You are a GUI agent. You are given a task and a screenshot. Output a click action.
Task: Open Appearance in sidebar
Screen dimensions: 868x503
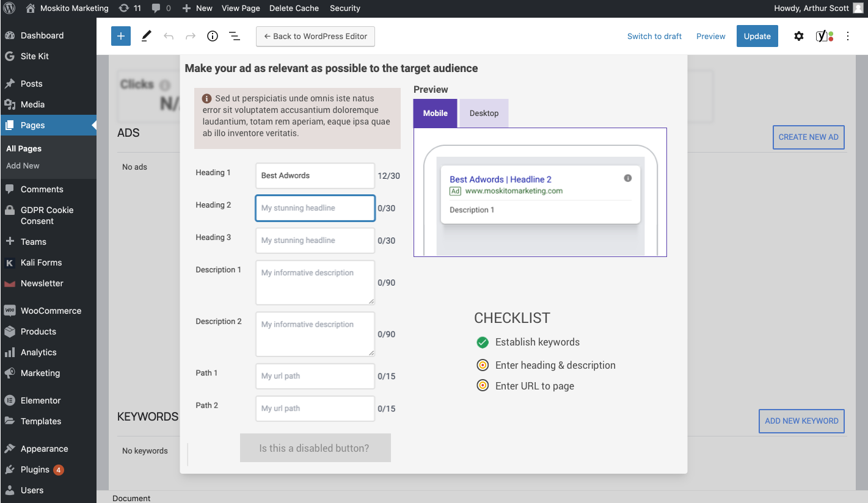[x=48, y=449]
